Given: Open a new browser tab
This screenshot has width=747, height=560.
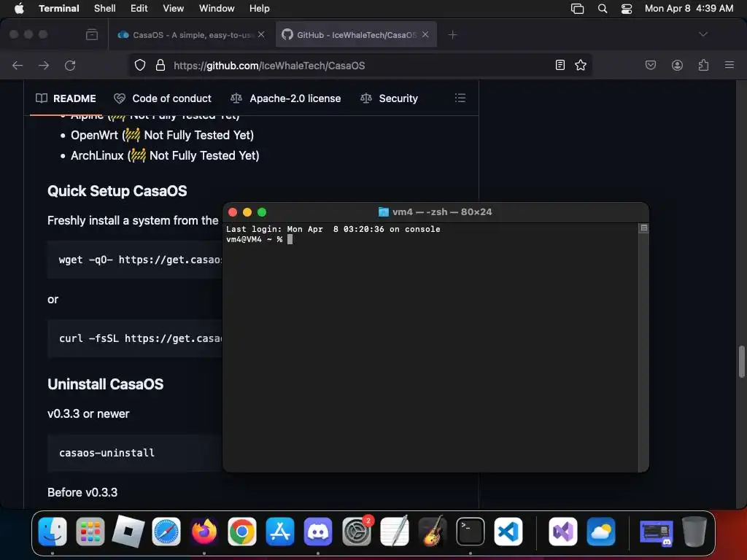Looking at the screenshot, I should pos(452,34).
